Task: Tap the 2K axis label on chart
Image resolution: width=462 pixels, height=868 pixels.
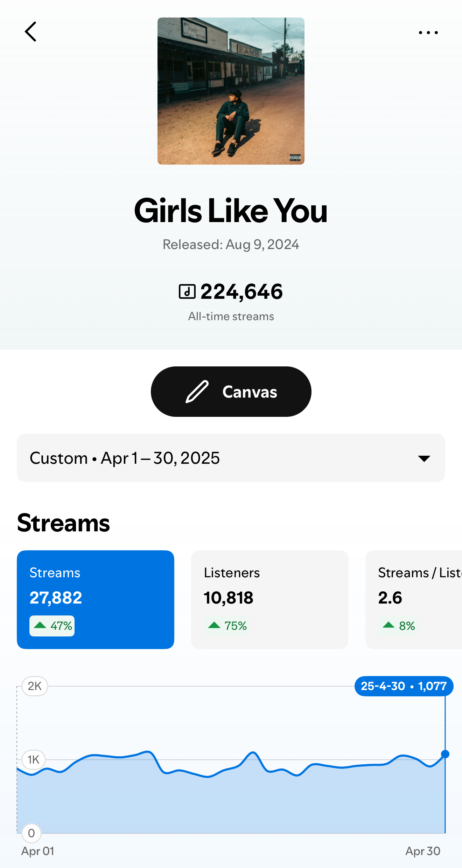Action: (x=35, y=686)
